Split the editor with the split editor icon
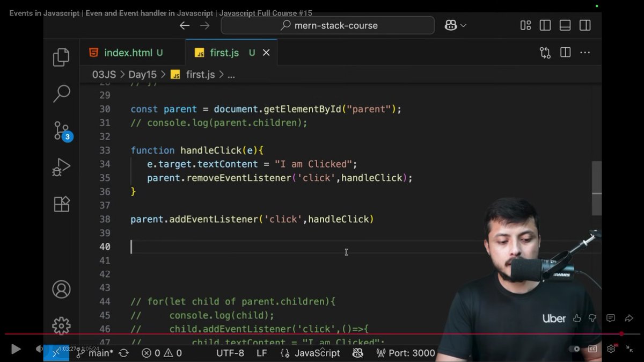This screenshot has width=644, height=362. pos(565,52)
